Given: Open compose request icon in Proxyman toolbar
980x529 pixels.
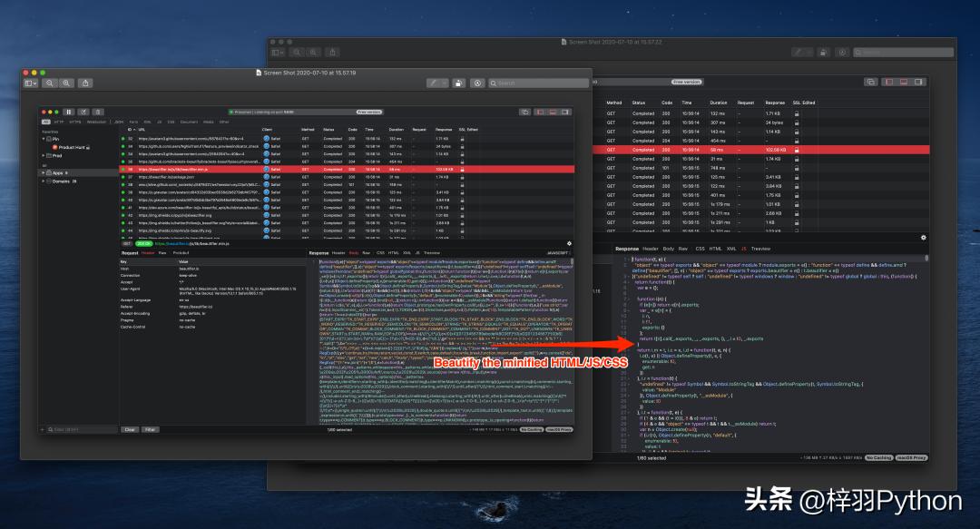Looking at the screenshot, I should (x=83, y=112).
